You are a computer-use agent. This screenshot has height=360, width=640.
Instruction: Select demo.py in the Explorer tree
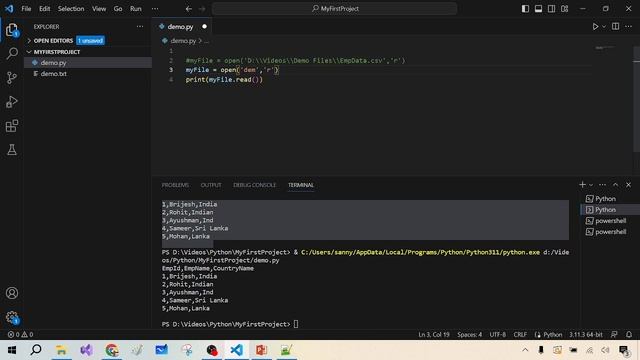tap(88, 62)
